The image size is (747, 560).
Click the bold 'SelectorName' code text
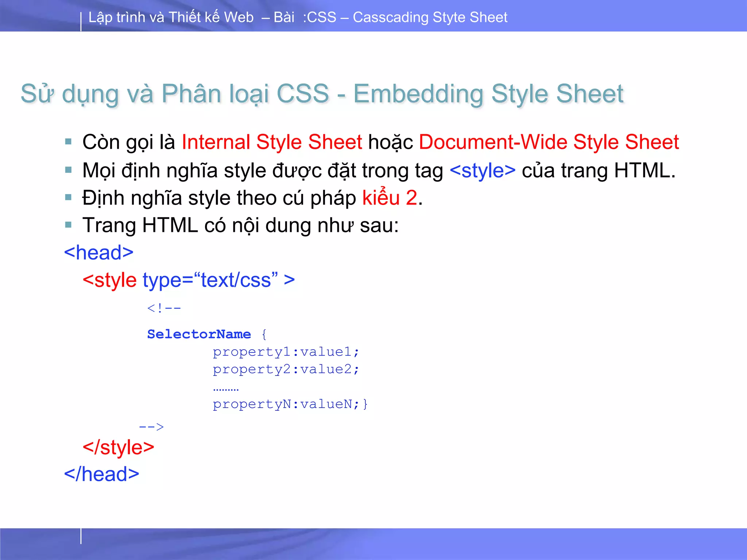click(199, 334)
